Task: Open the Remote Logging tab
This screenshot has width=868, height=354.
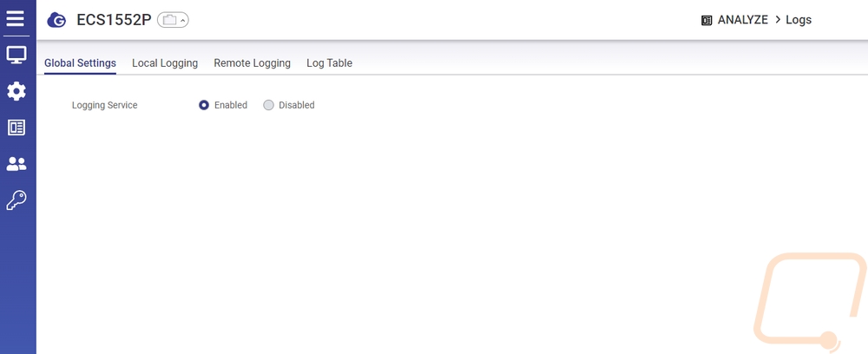Action: 252,63
